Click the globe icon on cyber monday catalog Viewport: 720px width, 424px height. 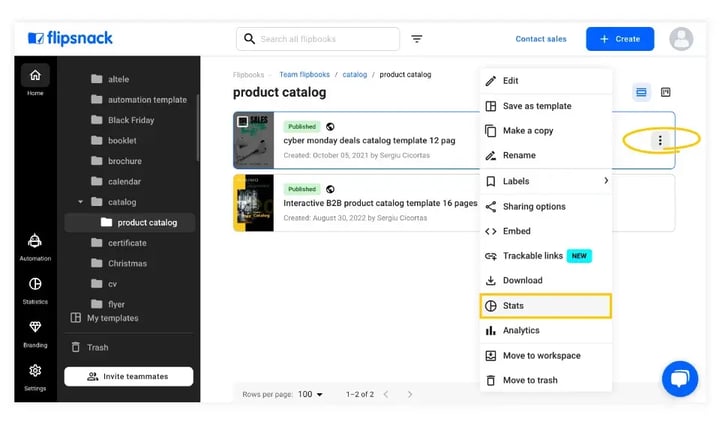tap(330, 126)
